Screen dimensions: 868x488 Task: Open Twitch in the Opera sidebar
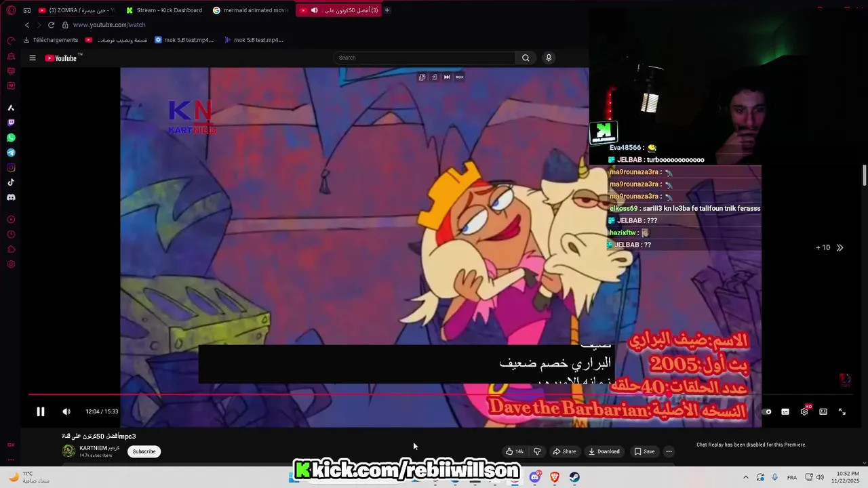tap(11, 123)
